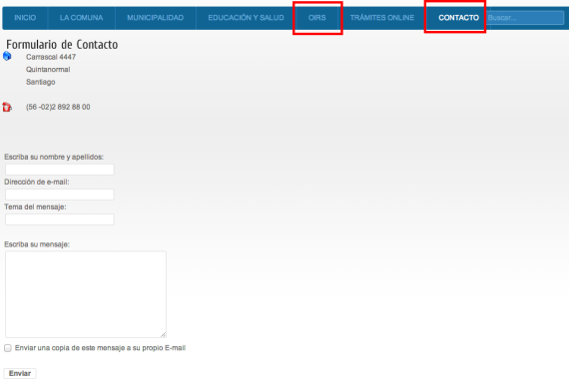Submit form with Enviar button
Image resolution: width=569 pixels, height=392 pixels.
tap(20, 373)
